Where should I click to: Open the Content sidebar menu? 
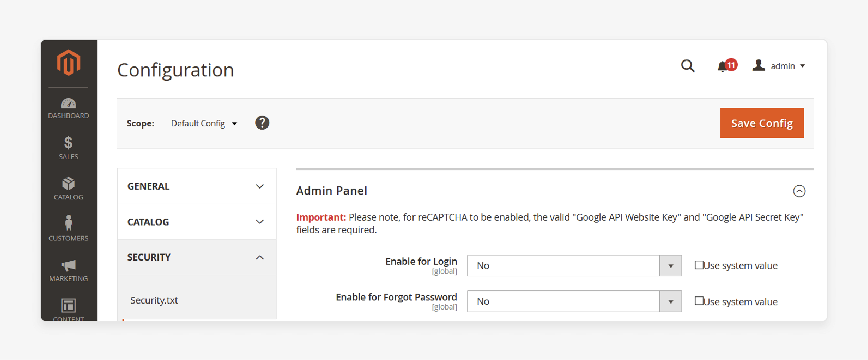tap(68, 309)
